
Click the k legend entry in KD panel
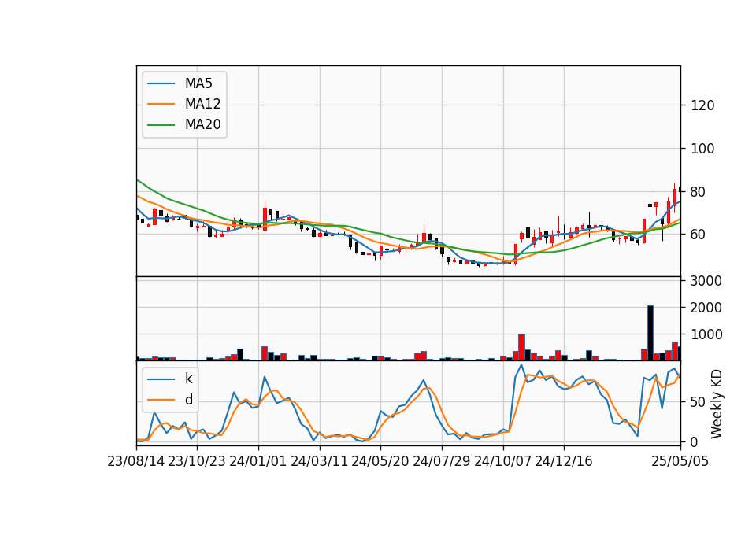tap(188, 379)
